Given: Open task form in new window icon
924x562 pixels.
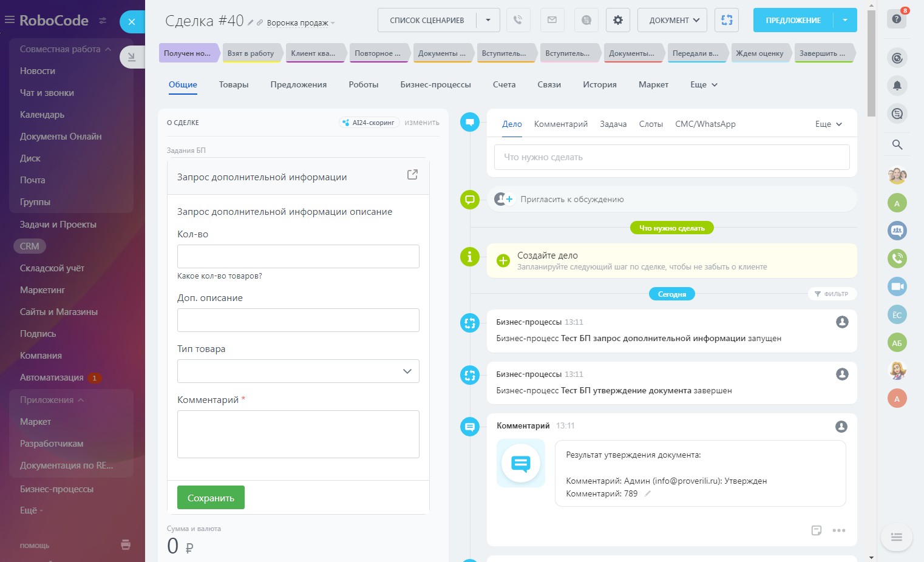Looking at the screenshot, I should (412, 175).
